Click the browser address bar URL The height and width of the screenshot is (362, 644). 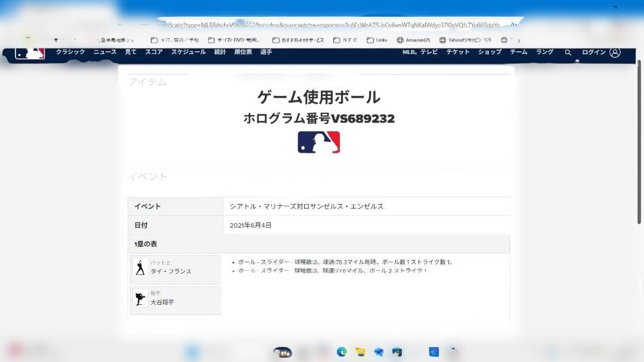(329, 25)
